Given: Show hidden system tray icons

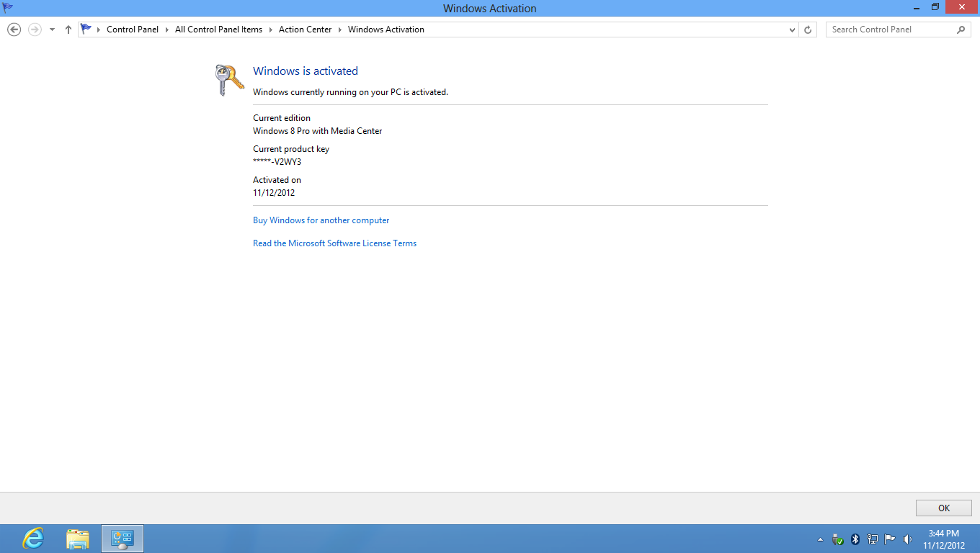Looking at the screenshot, I should pyautogui.click(x=821, y=539).
